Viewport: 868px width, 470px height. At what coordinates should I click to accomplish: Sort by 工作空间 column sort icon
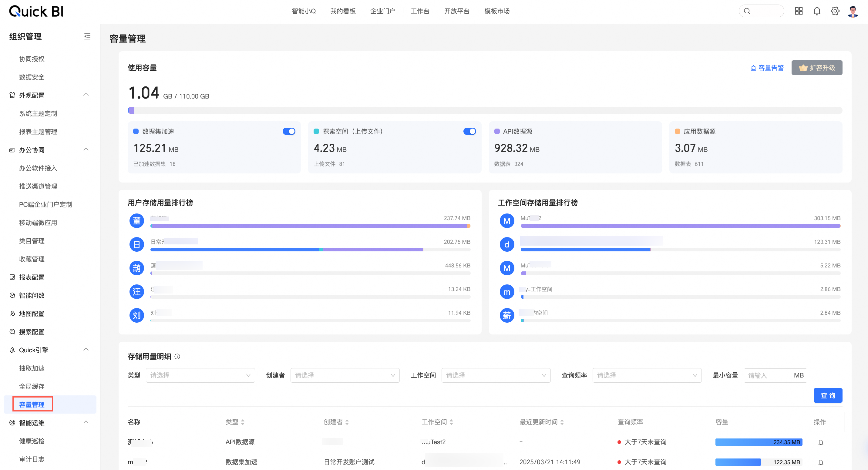pyautogui.click(x=451, y=422)
